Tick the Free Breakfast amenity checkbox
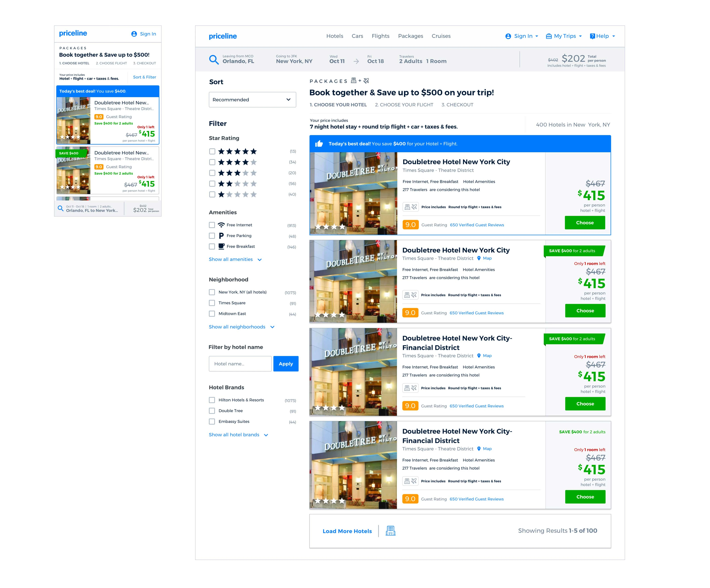 pos(212,247)
